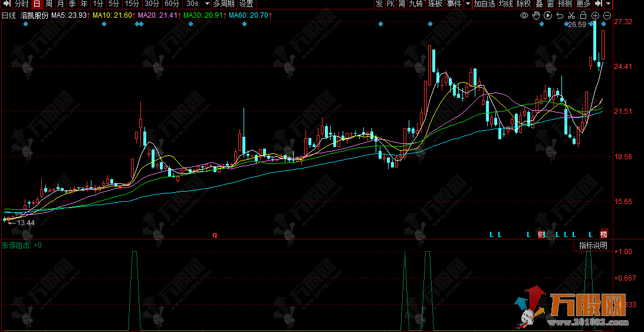The height and width of the screenshot is (332, 644).
Task: Switch to the 周 weekly period tab
Action: tap(49, 4)
